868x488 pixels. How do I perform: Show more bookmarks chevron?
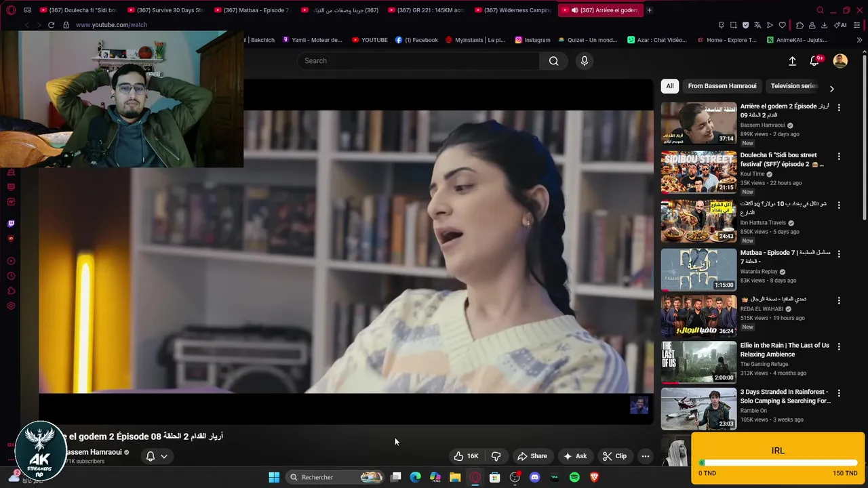pyautogui.click(x=859, y=40)
